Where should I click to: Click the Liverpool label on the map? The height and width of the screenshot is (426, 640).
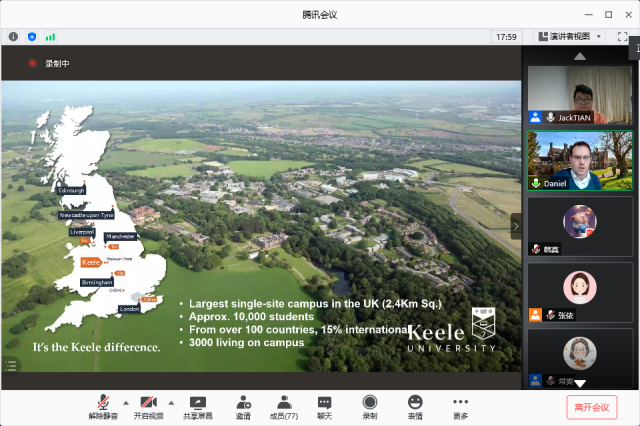tap(82, 232)
